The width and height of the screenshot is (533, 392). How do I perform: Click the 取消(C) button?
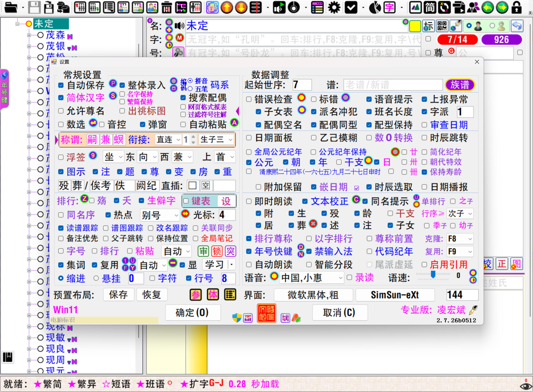(340, 312)
